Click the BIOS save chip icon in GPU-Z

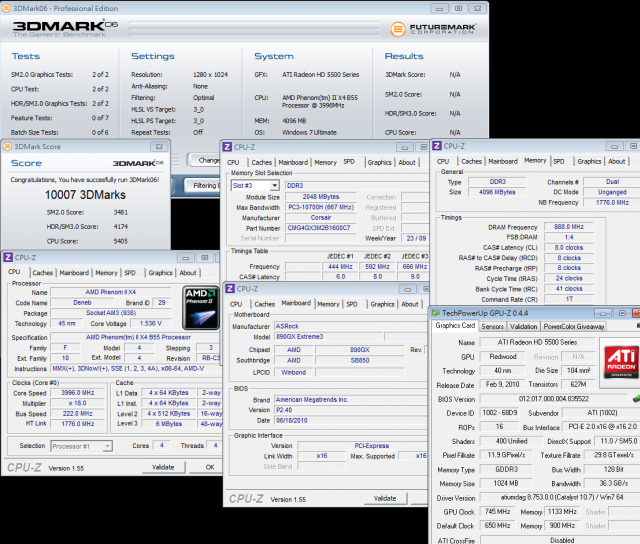tap(636, 398)
